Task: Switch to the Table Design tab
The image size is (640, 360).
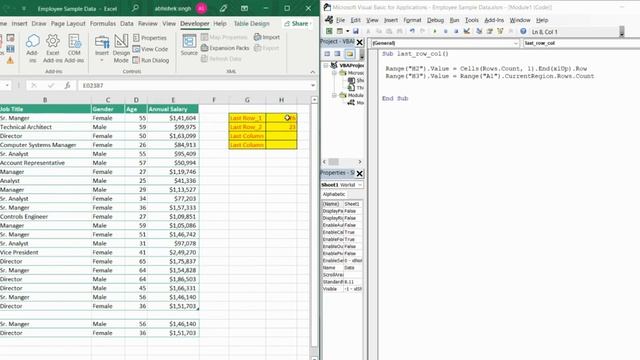Action: tap(251, 24)
